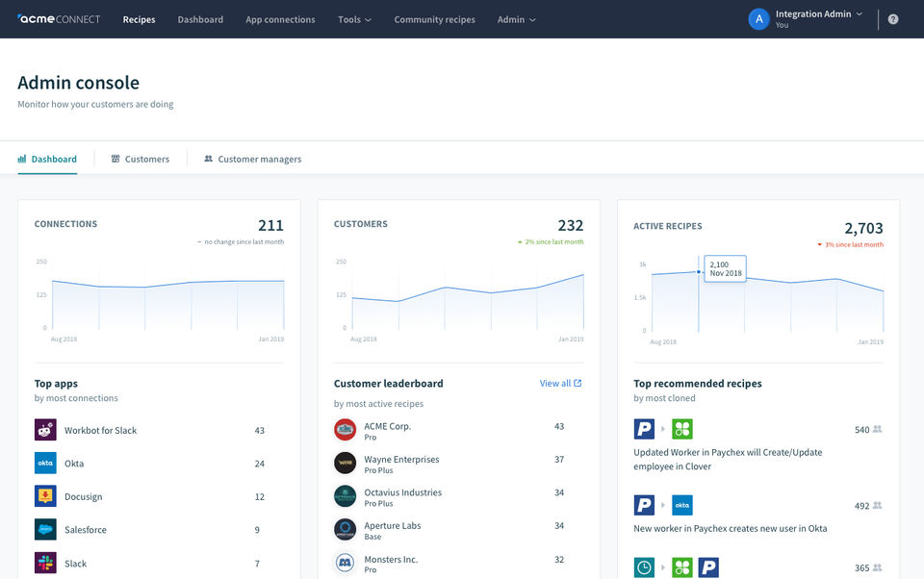Click the Customer leaderboard heading
Image resolution: width=924 pixels, height=579 pixels.
(x=388, y=384)
